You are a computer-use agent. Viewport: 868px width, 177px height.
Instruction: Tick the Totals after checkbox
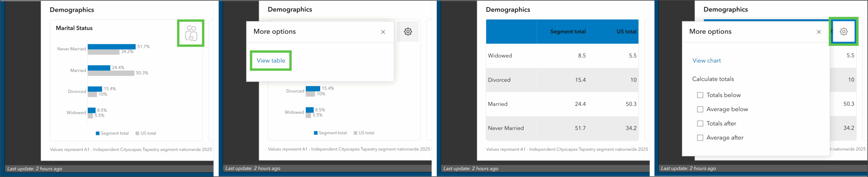pos(700,124)
